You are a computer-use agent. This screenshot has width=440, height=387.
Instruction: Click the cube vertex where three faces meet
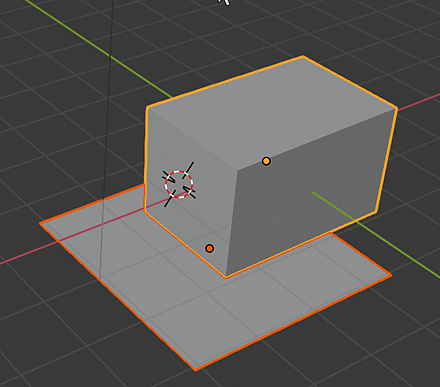point(237,169)
